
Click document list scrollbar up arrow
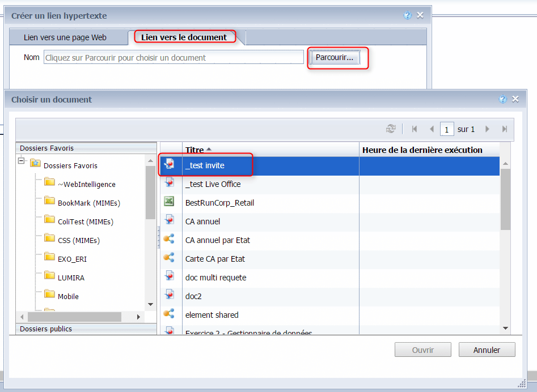click(x=505, y=164)
